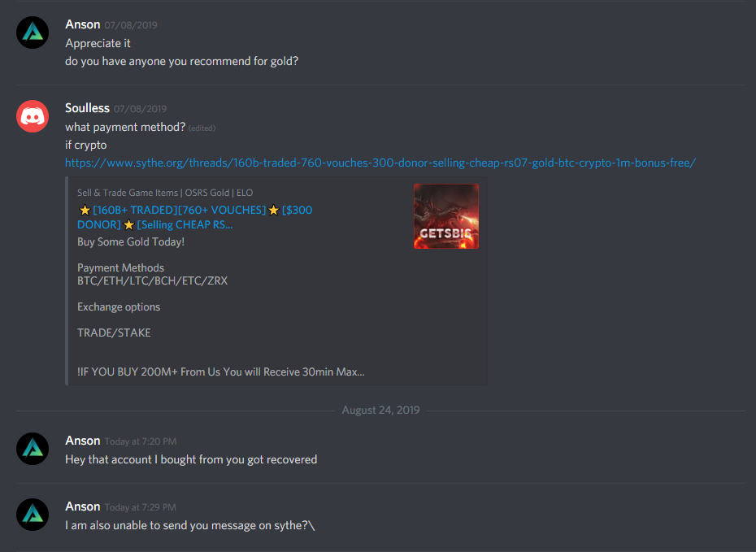Click Anson's avatar beside account recovered message
The image size is (756, 552).
[33, 449]
